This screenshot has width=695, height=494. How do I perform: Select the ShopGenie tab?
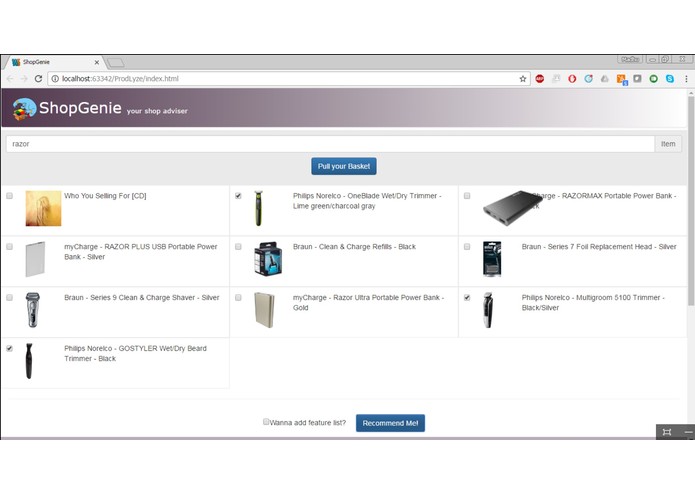(53, 62)
